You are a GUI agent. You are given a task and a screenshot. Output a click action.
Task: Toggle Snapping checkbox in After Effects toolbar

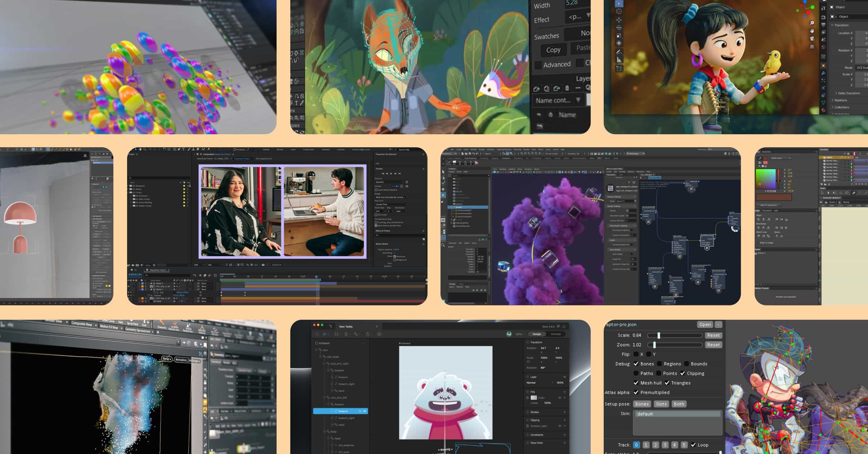point(235,149)
